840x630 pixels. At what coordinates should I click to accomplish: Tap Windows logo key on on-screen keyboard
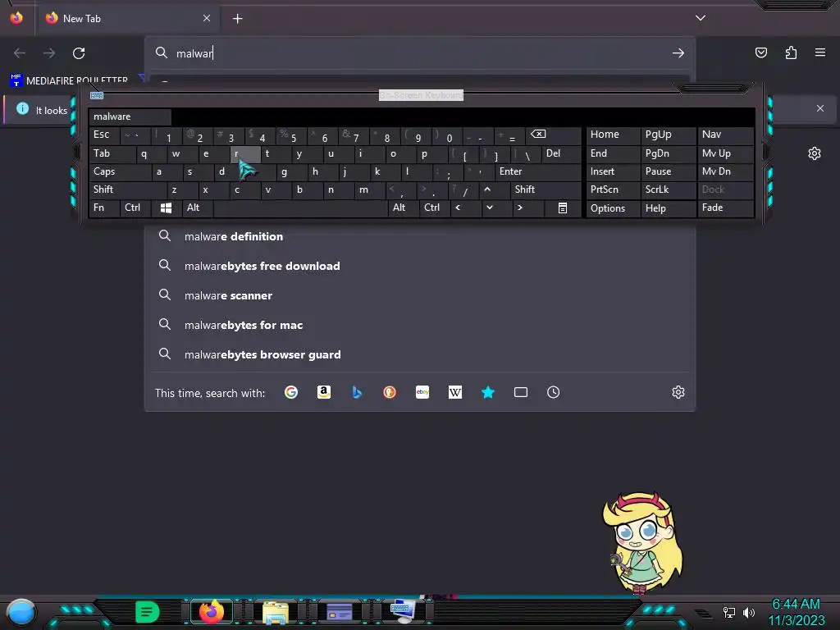(x=166, y=208)
